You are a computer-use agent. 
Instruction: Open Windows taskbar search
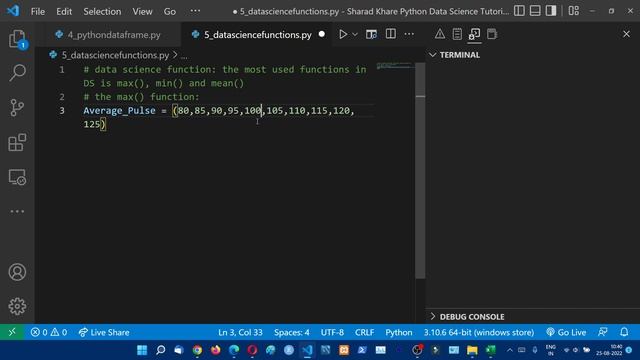160,350
